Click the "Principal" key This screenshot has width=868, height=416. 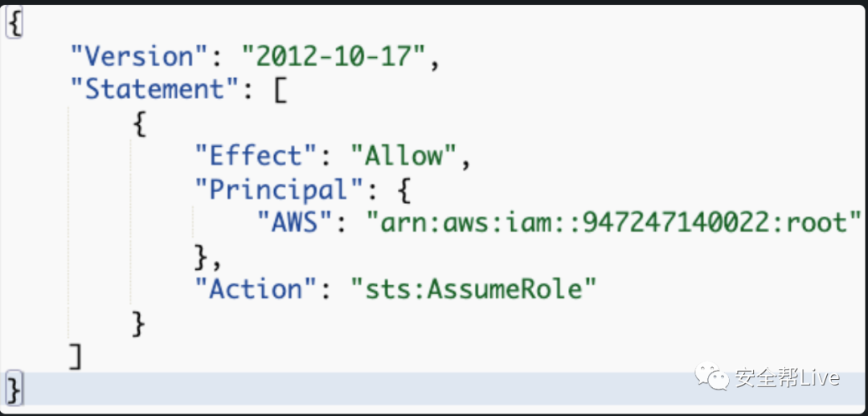click(280, 191)
